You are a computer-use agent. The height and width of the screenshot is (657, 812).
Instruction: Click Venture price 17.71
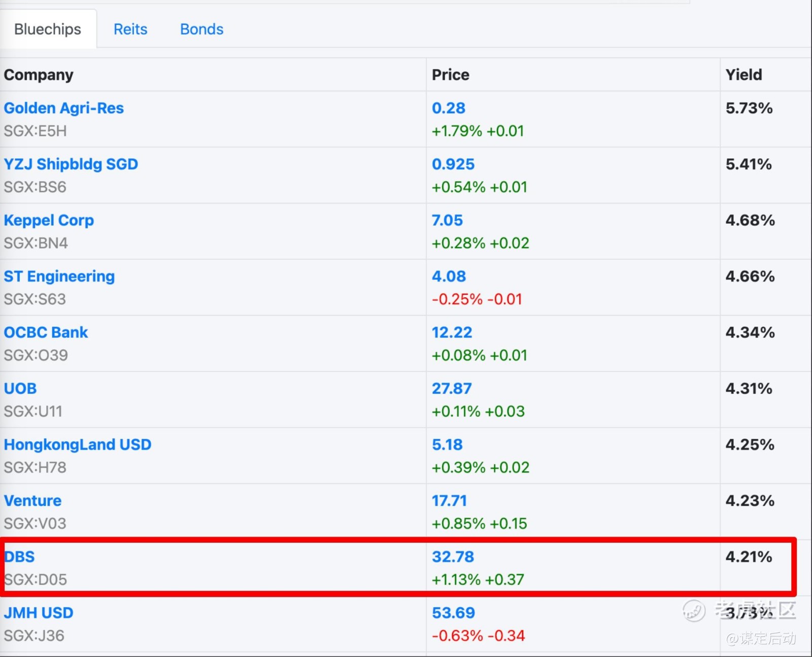click(449, 501)
